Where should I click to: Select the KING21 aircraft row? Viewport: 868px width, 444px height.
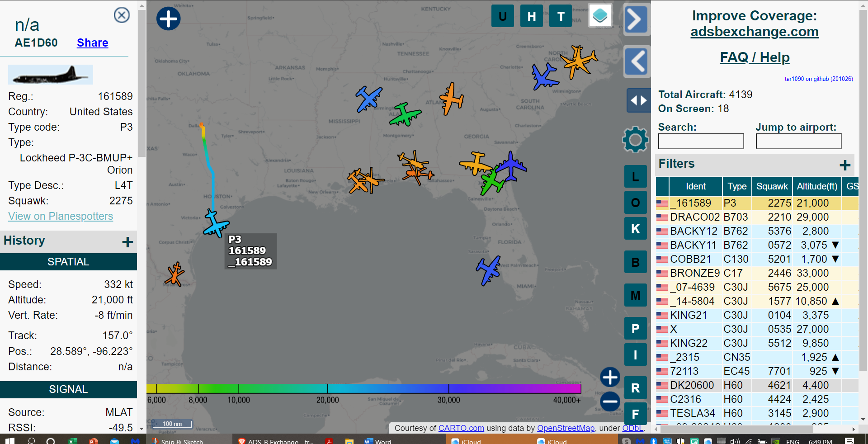[757, 315]
